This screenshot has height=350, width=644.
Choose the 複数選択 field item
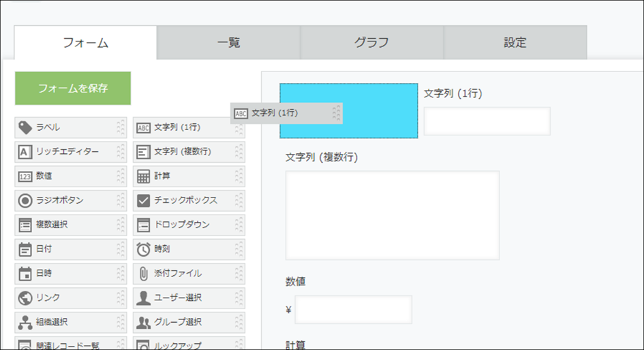pos(65,225)
